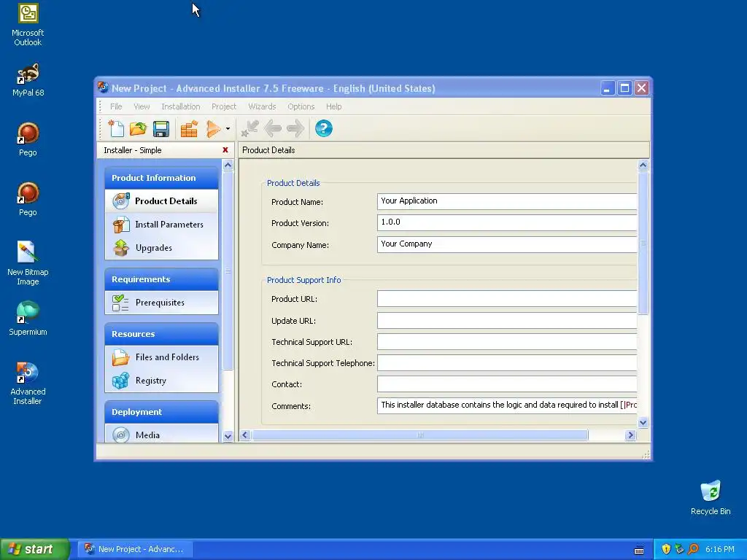This screenshot has height=560, width=747.
Task: Open the Help menu
Action: pyautogui.click(x=333, y=106)
